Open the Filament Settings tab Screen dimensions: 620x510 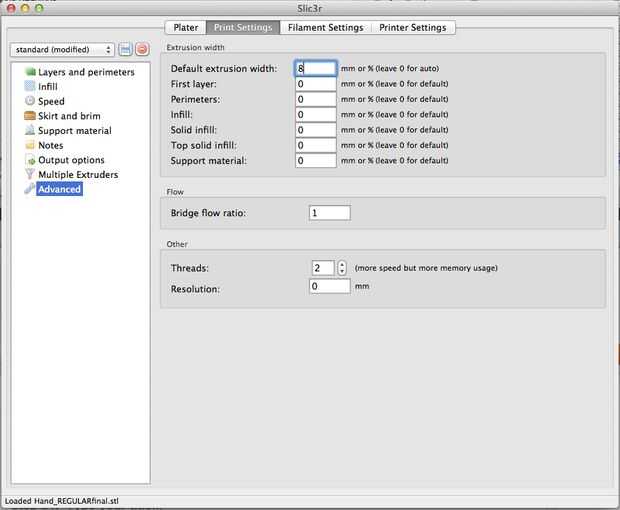[x=325, y=28]
